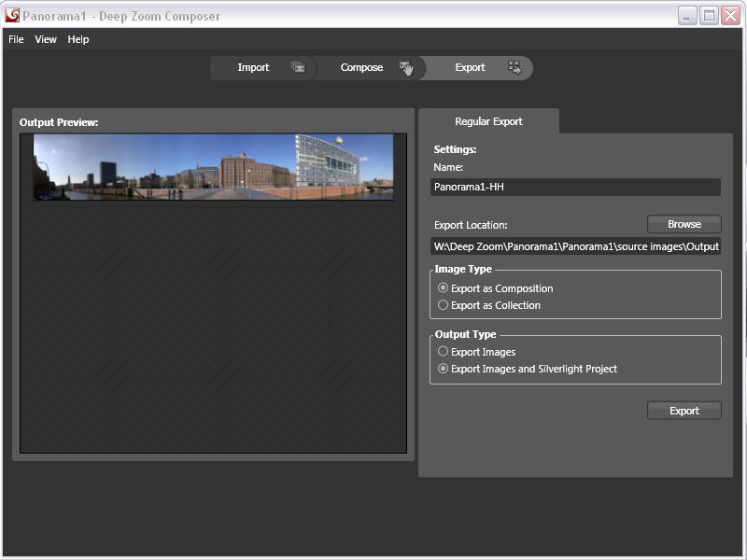Open the Help menu
This screenshot has width=747, height=560.
tap(78, 39)
